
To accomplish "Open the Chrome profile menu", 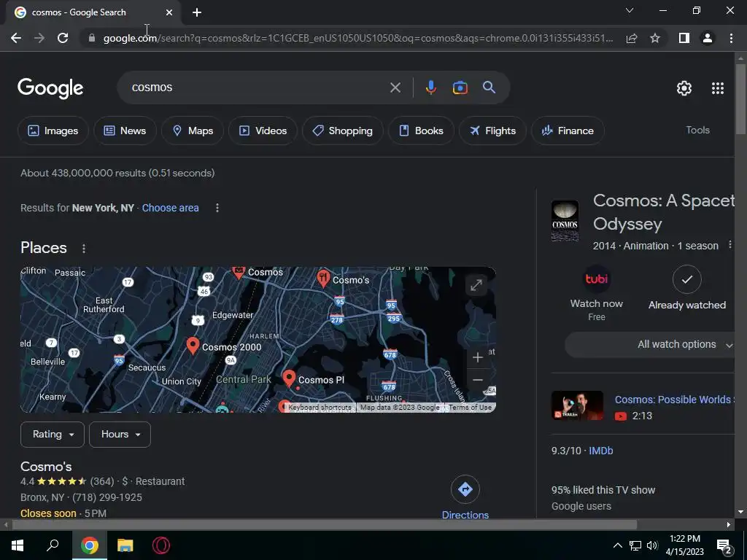I will [708, 38].
